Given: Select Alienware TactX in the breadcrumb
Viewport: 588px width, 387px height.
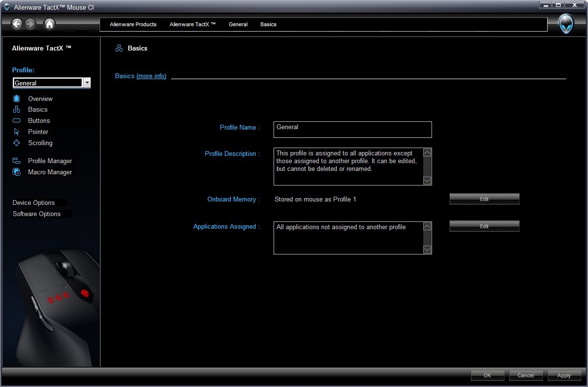Looking at the screenshot, I should pyautogui.click(x=192, y=24).
